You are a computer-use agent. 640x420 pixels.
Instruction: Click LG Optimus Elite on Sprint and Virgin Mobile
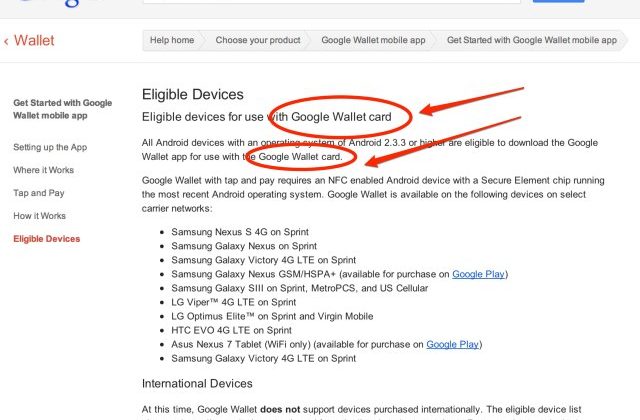pyautogui.click(x=272, y=316)
